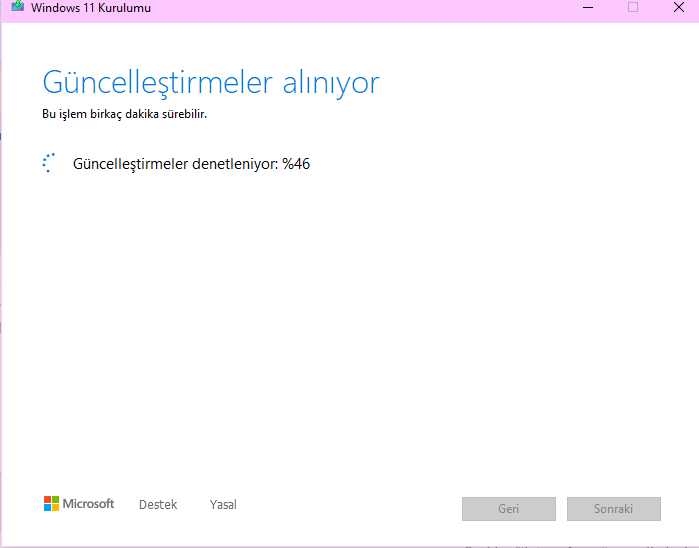This screenshot has width=699, height=548.
Task: Maximize the Windows 11 Kurulumu window
Action: [x=633, y=7]
